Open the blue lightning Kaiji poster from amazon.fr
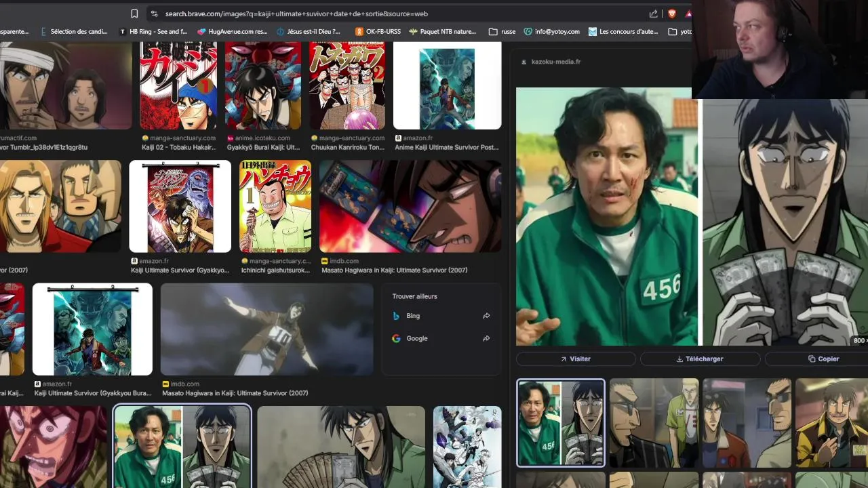The height and width of the screenshot is (488, 868). click(x=92, y=329)
